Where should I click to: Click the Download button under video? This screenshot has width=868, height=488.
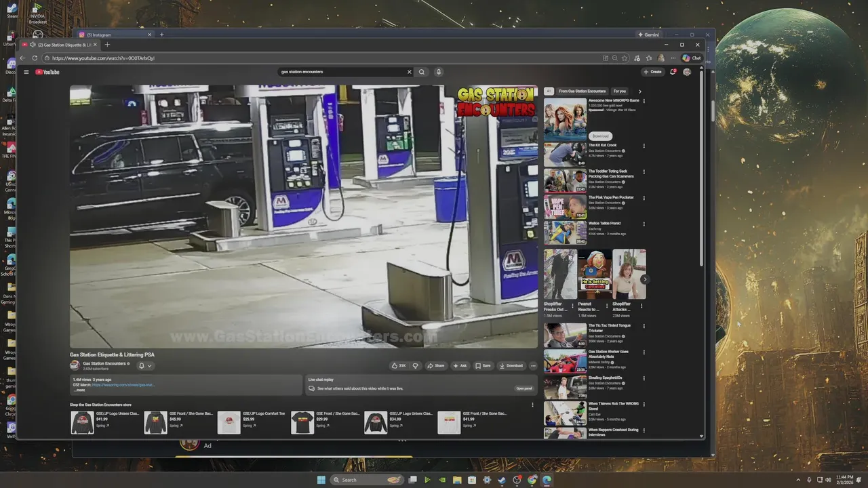pos(511,365)
